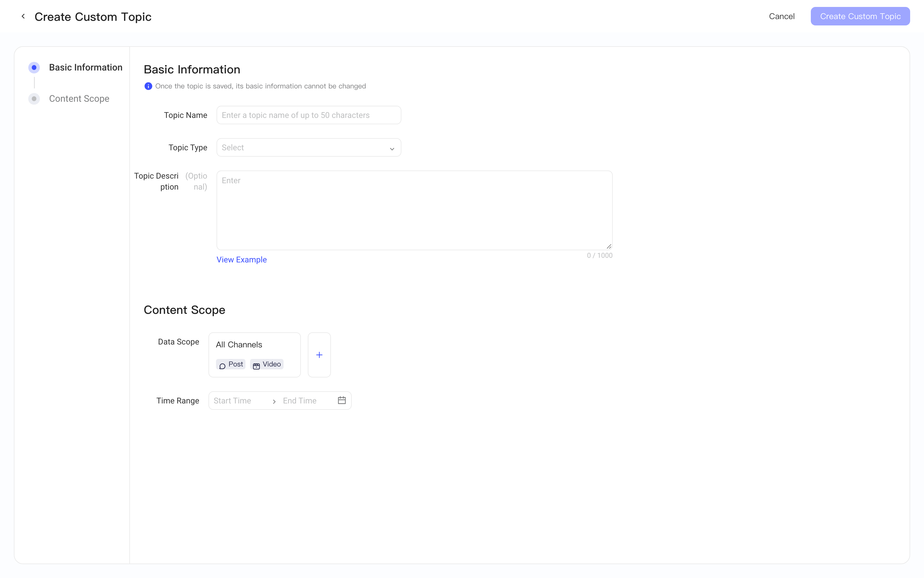Viewport: 924px width, 578px height.
Task: Click the Cancel button
Action: [781, 16]
